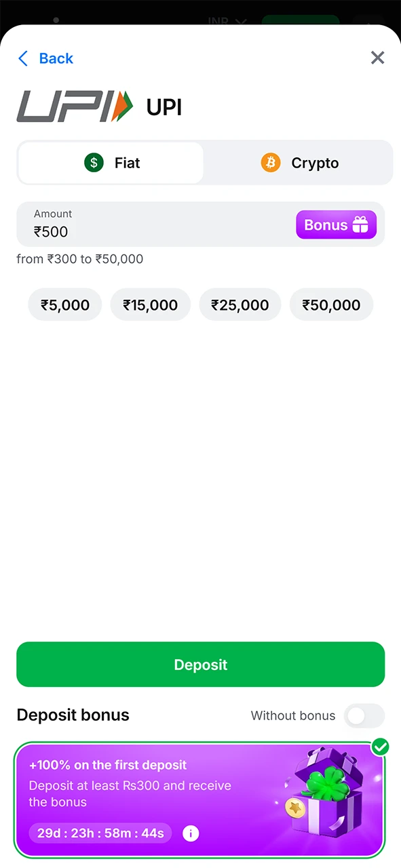Switch to the Crypto tab

click(x=299, y=163)
